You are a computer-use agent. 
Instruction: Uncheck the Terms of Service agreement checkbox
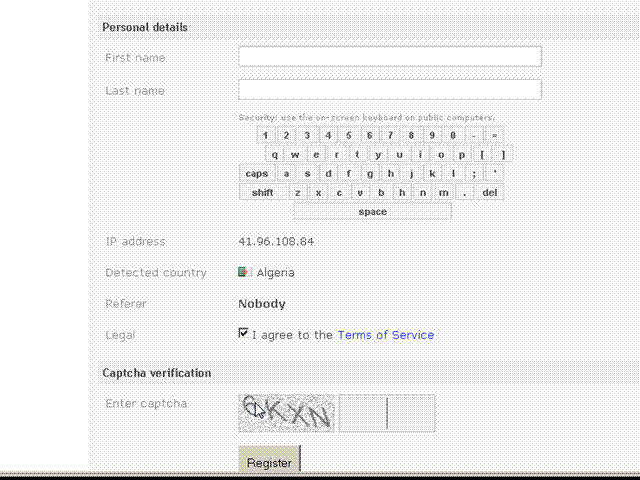pos(243,333)
